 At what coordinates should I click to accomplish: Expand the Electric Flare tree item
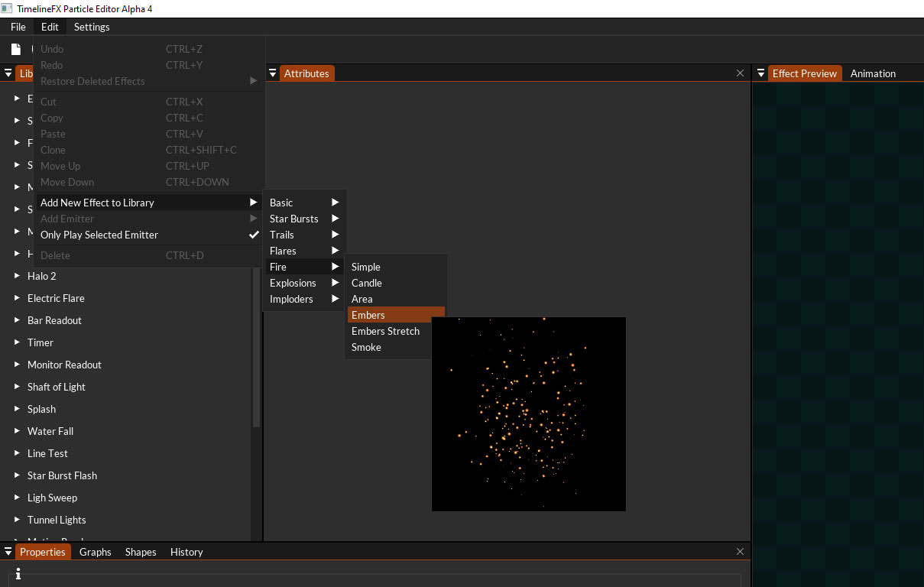pos(17,298)
